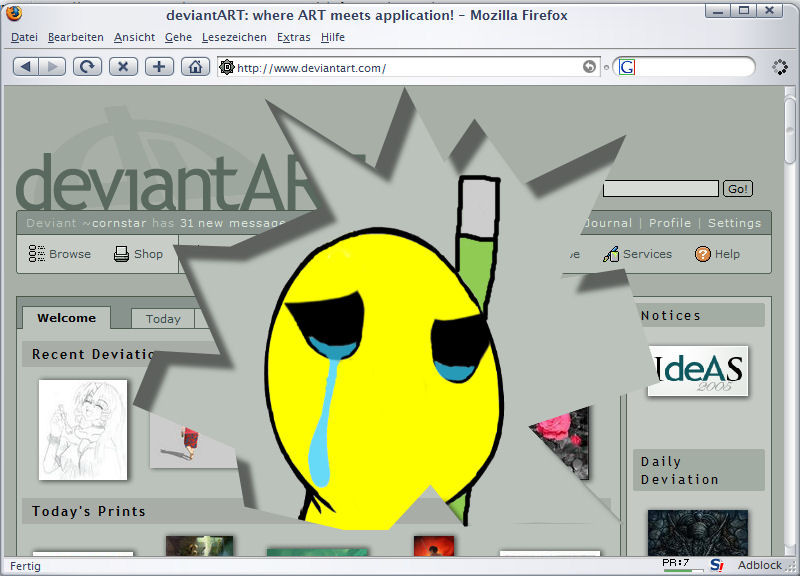
Task: Open the Gehe menu
Action: (x=179, y=37)
